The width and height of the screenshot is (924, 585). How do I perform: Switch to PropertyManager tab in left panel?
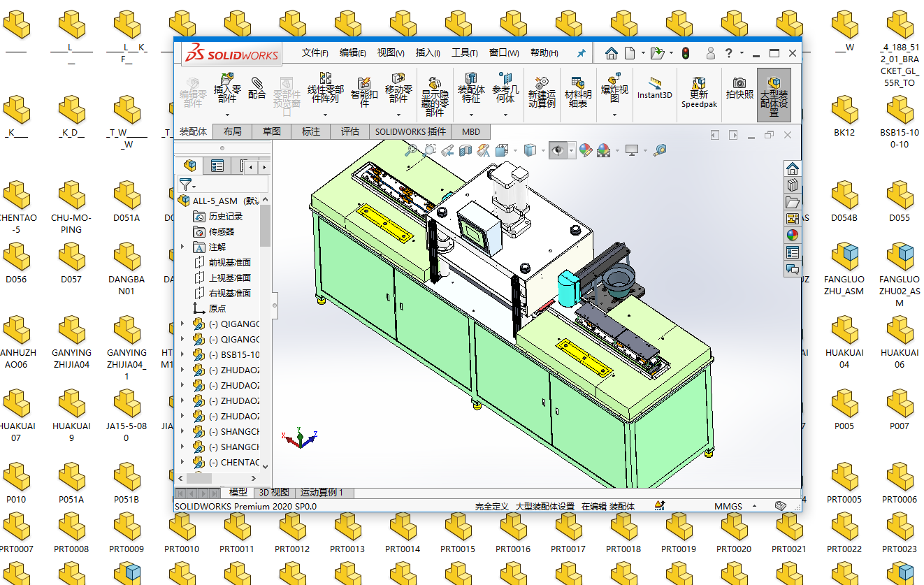217,166
